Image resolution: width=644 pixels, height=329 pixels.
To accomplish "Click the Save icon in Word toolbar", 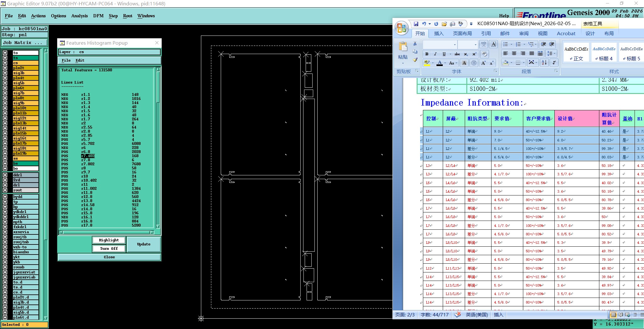I will coord(416,24).
